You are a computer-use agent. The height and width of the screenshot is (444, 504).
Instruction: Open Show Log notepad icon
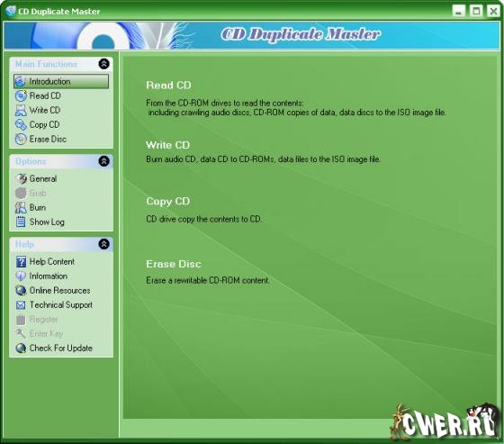pos(21,222)
